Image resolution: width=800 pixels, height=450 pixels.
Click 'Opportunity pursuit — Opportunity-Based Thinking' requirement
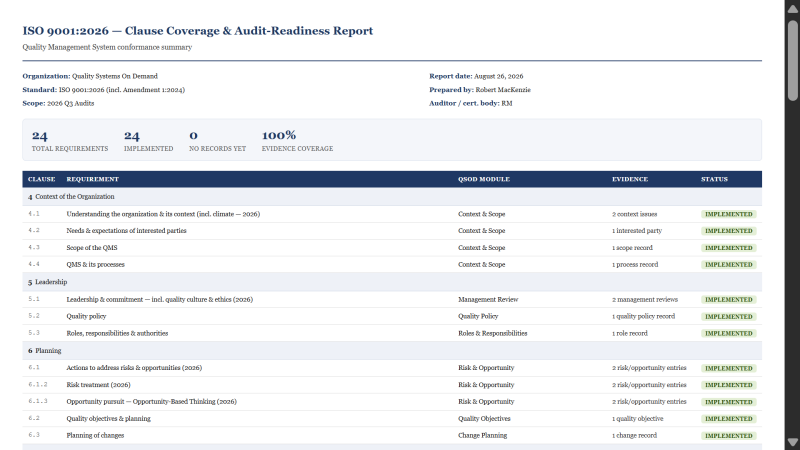click(x=152, y=402)
